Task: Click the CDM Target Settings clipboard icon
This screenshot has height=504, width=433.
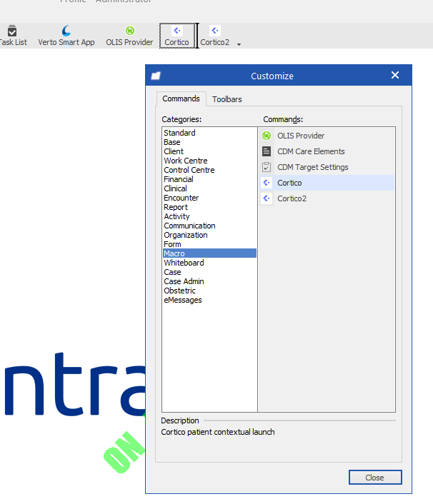Action: 267,167
